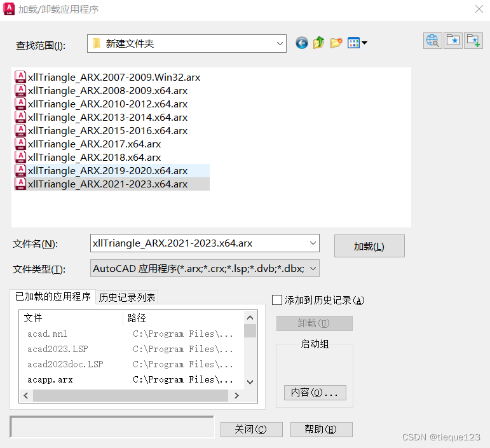Image resolution: width=490 pixels, height=448 pixels.
Task: Switch to the 历史记录列表 tab
Action: [x=127, y=297]
